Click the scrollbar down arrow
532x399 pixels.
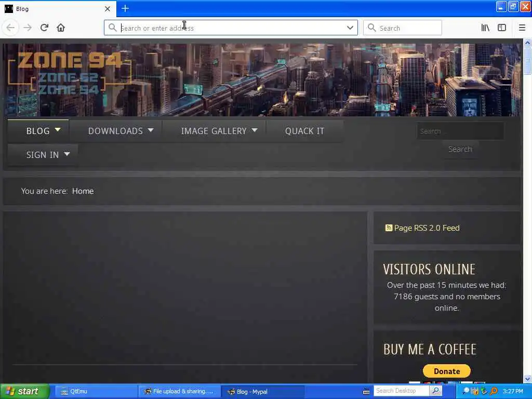pos(527,379)
